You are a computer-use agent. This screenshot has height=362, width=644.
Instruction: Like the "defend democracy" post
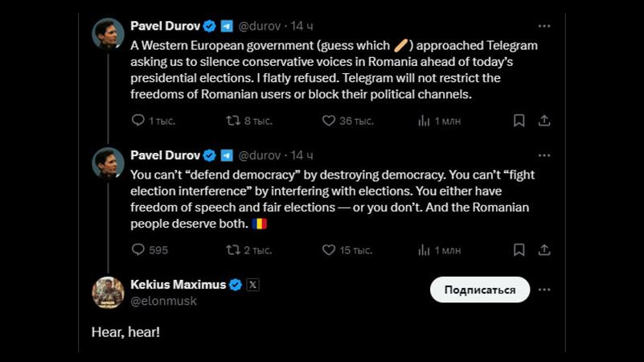(328, 250)
